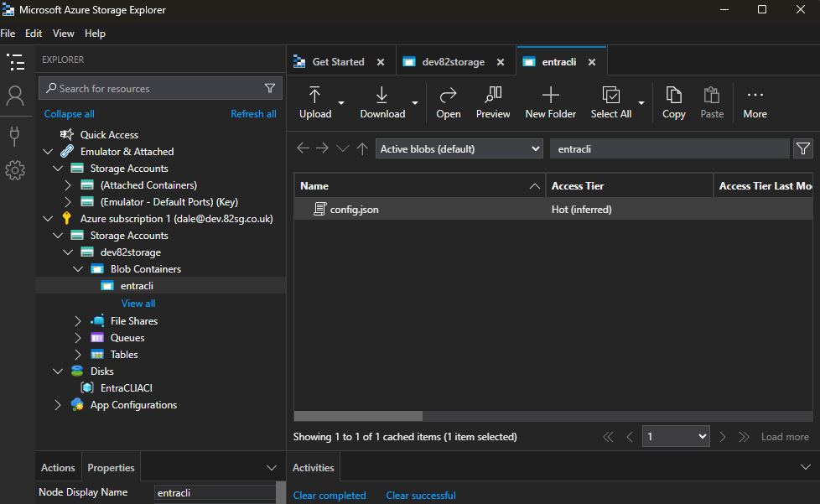Navigate up one level with the up arrow
Image resolution: width=820 pixels, height=504 pixels.
[x=362, y=148]
